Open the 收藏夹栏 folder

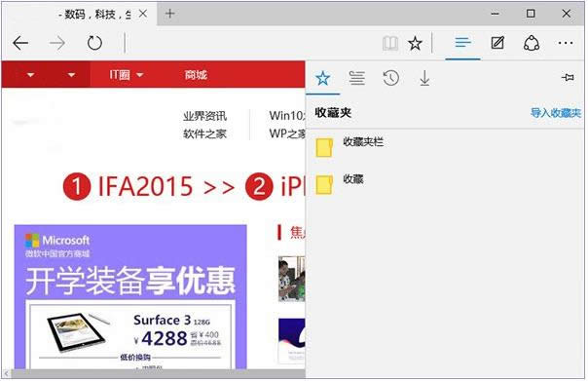[444, 147]
